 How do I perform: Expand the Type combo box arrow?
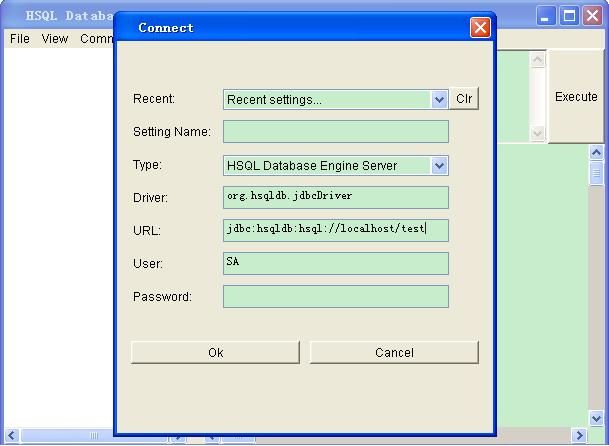pyautogui.click(x=439, y=166)
